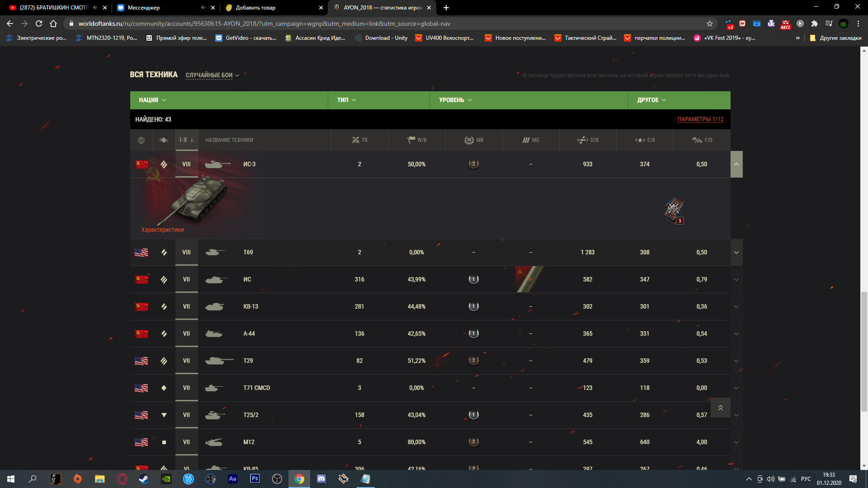Open ПАРАМЕТРЫ 7/12 settings link
The height and width of the screenshot is (488, 868).
(x=700, y=119)
